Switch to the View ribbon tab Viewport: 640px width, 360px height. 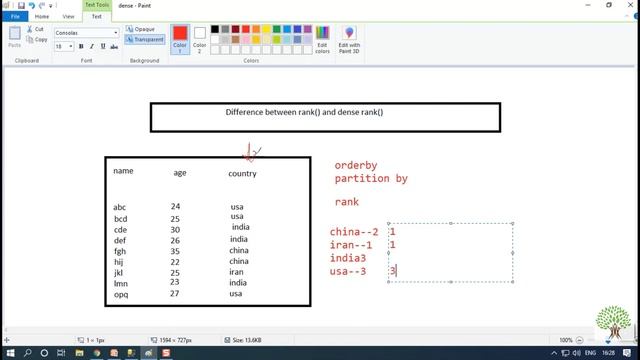point(68,16)
